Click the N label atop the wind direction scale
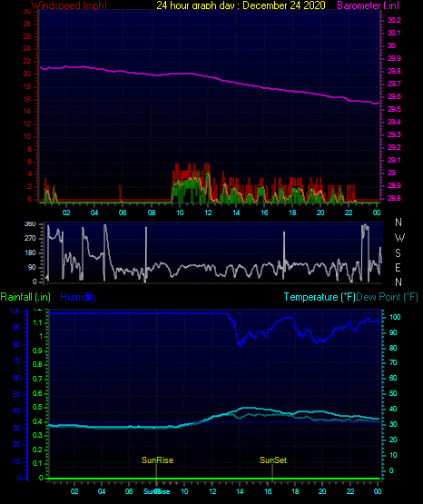This screenshot has width=423, height=504. pos(398,222)
